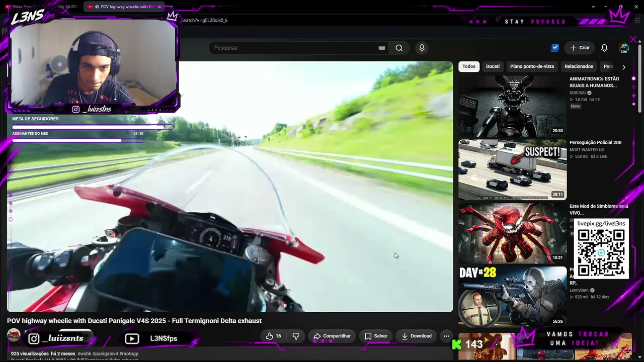Open the SOICISAI channel link

[578, 93]
